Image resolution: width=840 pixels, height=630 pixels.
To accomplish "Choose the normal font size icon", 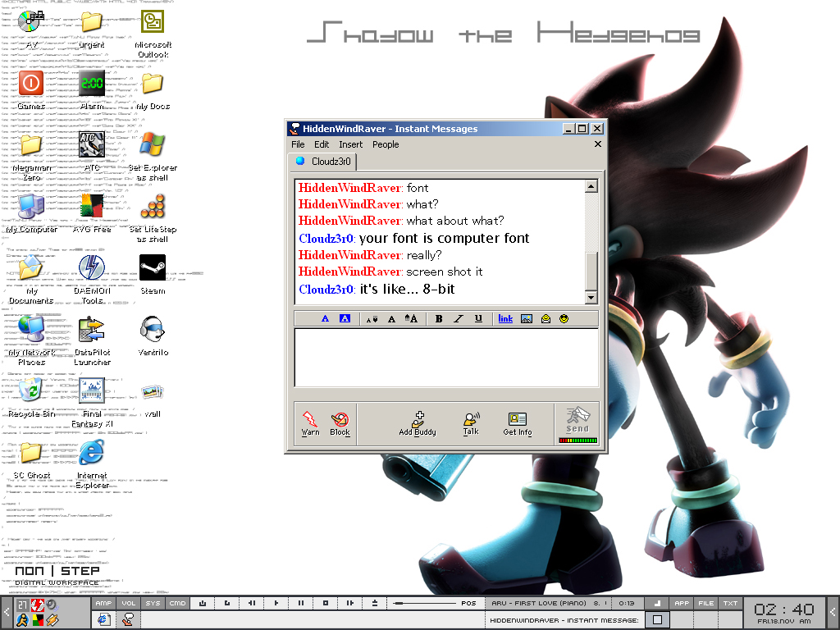I will [x=391, y=319].
